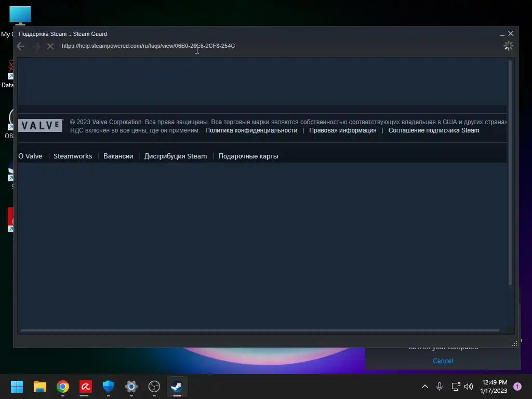Open Settings gear on taskbar
The height and width of the screenshot is (399, 532).
131,387
